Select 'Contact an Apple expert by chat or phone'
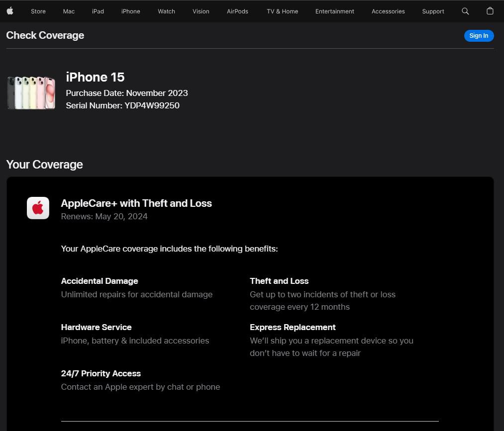 point(140,387)
